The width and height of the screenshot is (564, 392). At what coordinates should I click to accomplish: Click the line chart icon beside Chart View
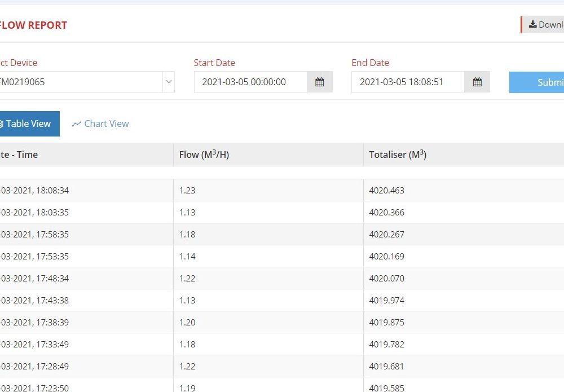(76, 124)
